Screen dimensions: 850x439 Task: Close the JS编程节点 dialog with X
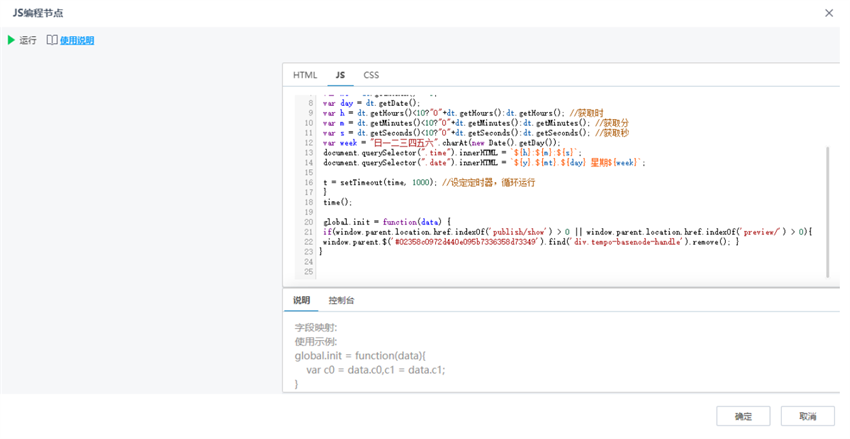828,13
